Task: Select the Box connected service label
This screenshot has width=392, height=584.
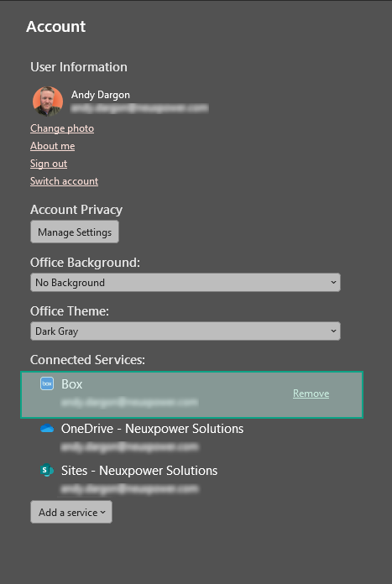Action: pos(71,384)
